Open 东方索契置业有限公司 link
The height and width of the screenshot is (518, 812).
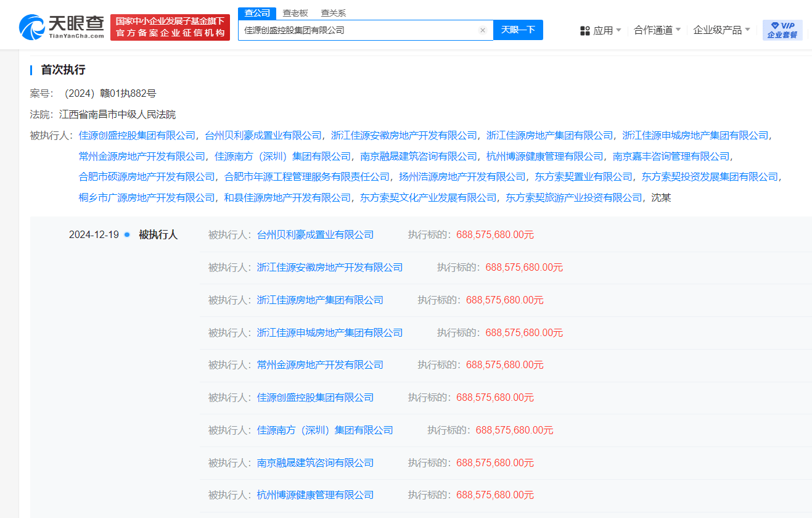pyautogui.click(x=584, y=177)
